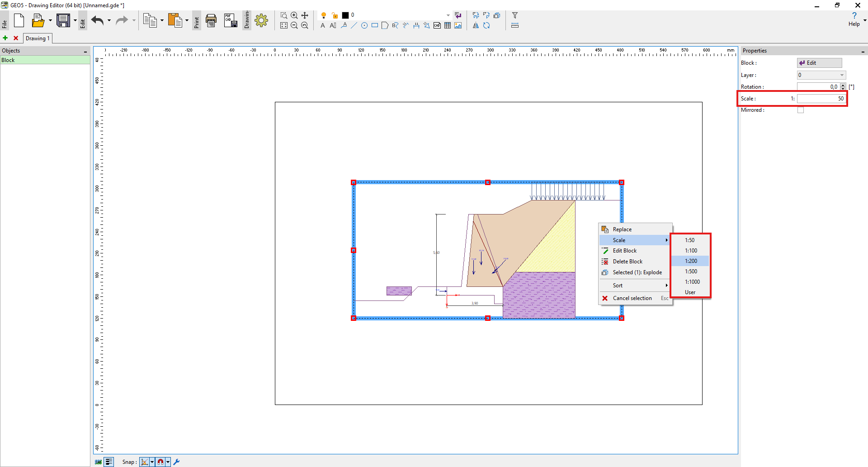The width and height of the screenshot is (868, 467).
Task: Click the insert image icon
Action: [458, 26]
